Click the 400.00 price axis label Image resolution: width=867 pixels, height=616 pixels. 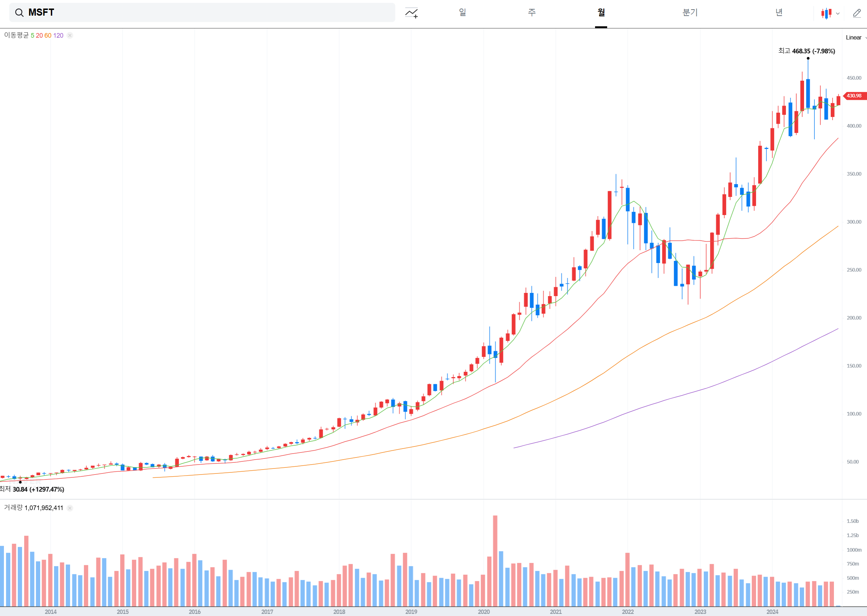tap(854, 126)
